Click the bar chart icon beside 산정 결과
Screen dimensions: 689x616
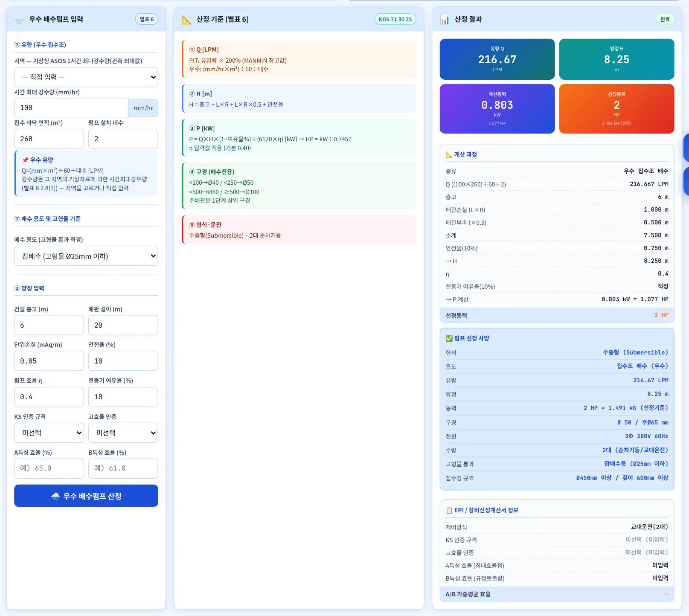[x=445, y=20]
